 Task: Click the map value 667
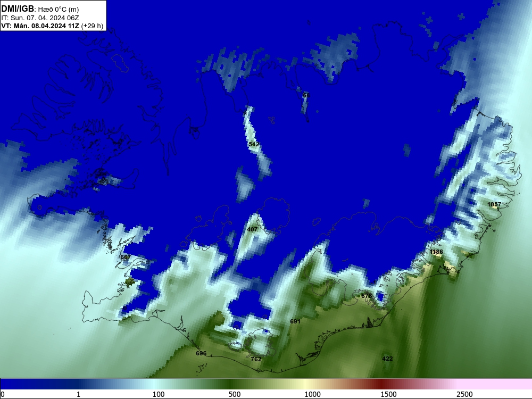tap(126, 257)
